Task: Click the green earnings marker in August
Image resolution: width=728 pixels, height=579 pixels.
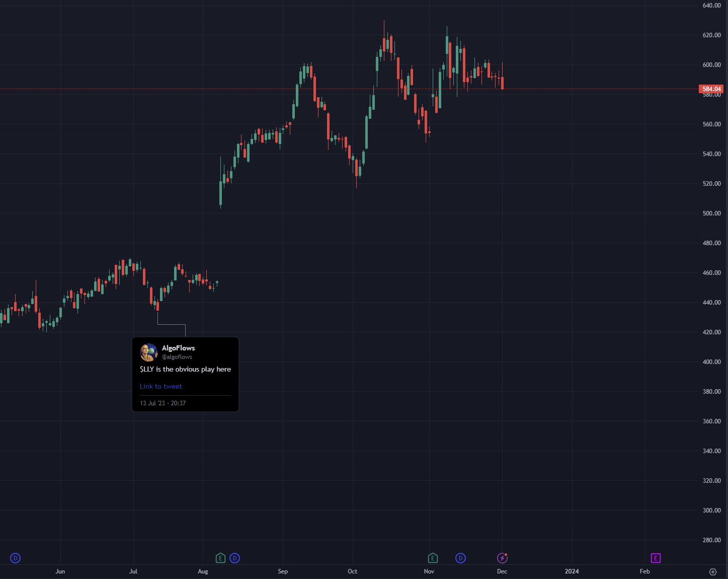Action: [220, 558]
